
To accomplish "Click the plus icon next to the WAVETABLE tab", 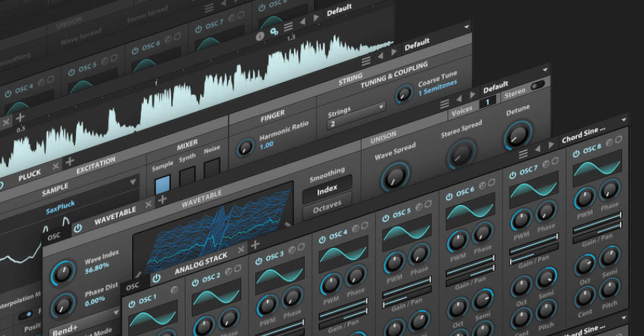I will coord(162,199).
